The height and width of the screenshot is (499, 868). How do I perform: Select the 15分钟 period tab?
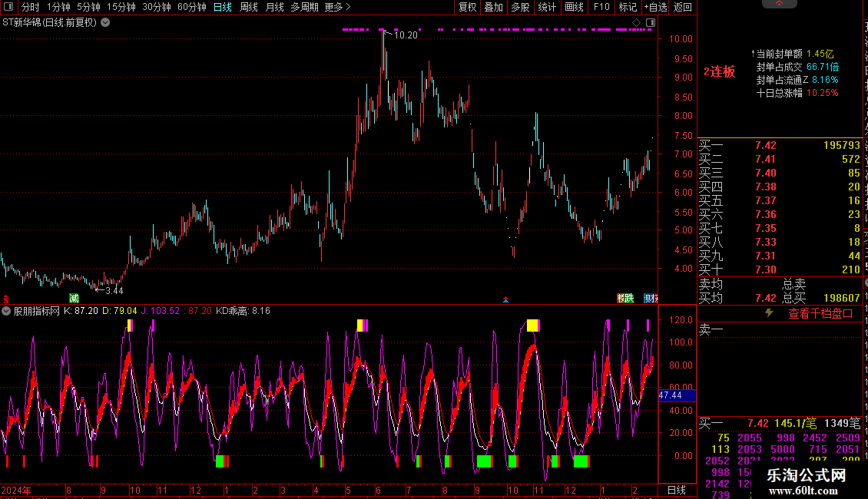point(121,7)
